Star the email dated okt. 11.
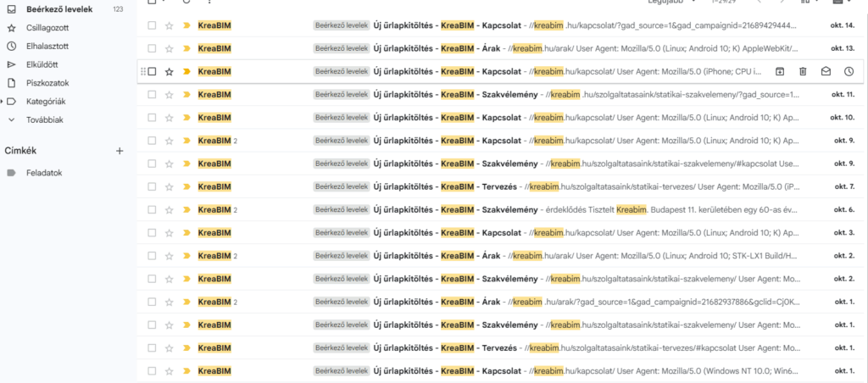The height and width of the screenshot is (383, 868). [170, 95]
